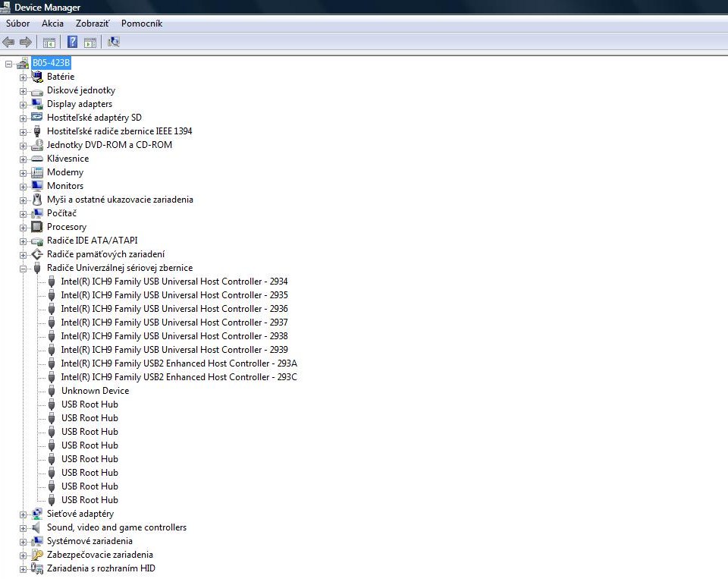Open the Akcia menu
Image resolution: width=728 pixels, height=579 pixels.
(52, 24)
